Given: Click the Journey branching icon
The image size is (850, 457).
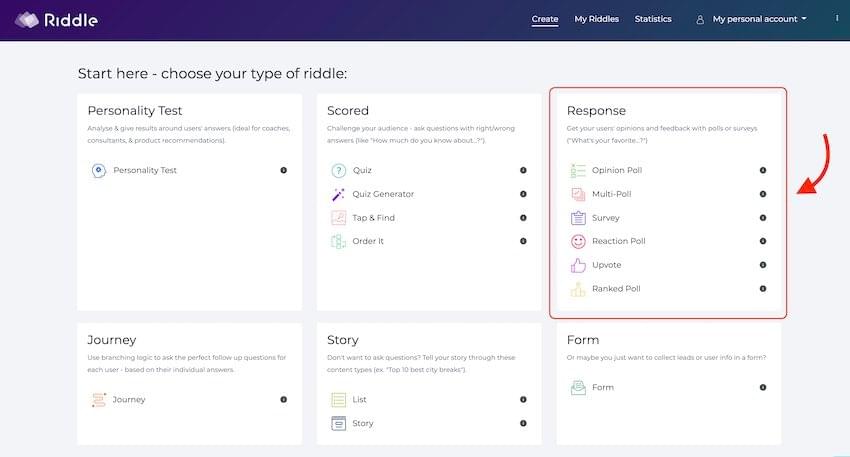Looking at the screenshot, I should tap(99, 400).
